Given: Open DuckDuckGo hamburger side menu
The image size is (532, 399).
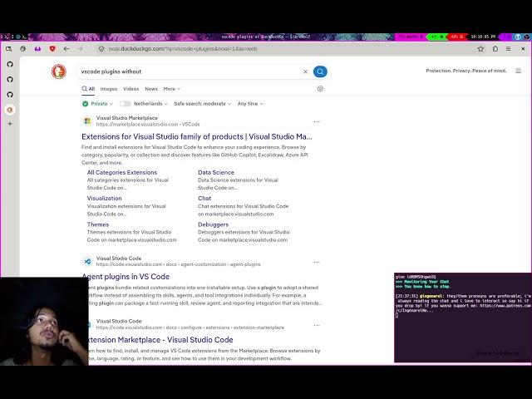Looking at the screenshot, I should pyautogui.click(x=518, y=71).
